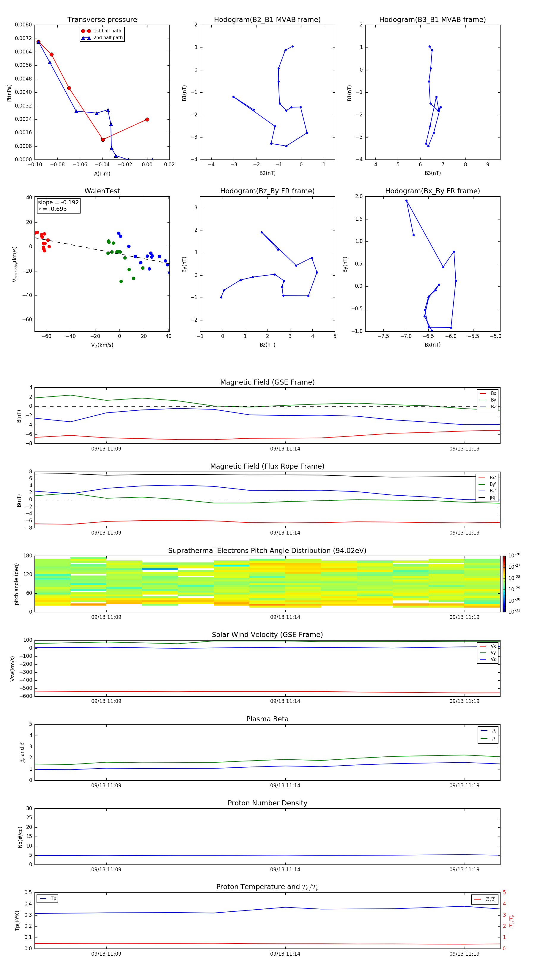Viewport: 535px width, 980px height.
Task: Click the red pressure point at minimum Pt
Action: [x=103, y=140]
